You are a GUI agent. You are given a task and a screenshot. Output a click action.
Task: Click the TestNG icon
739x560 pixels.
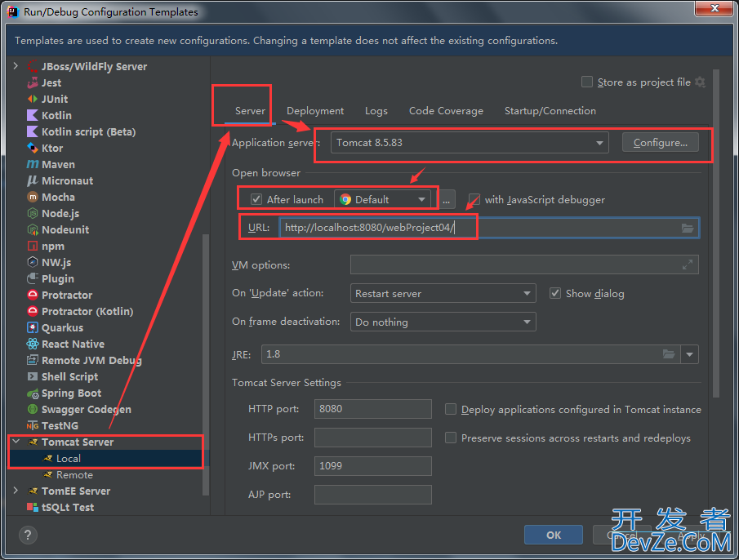(33, 426)
